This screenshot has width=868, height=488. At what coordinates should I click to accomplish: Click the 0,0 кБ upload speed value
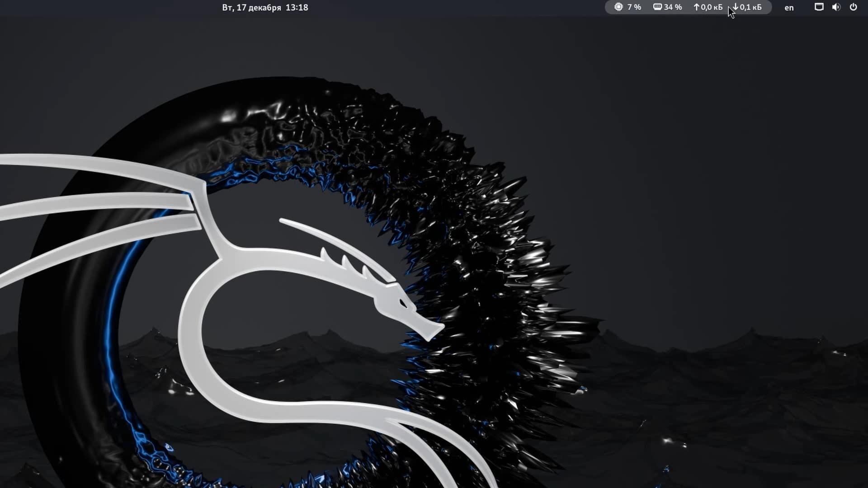coord(712,7)
